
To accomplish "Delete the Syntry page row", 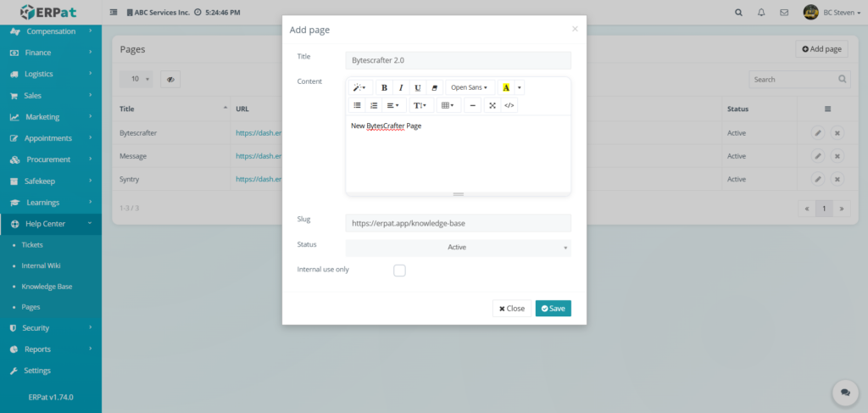I will pyautogui.click(x=837, y=180).
